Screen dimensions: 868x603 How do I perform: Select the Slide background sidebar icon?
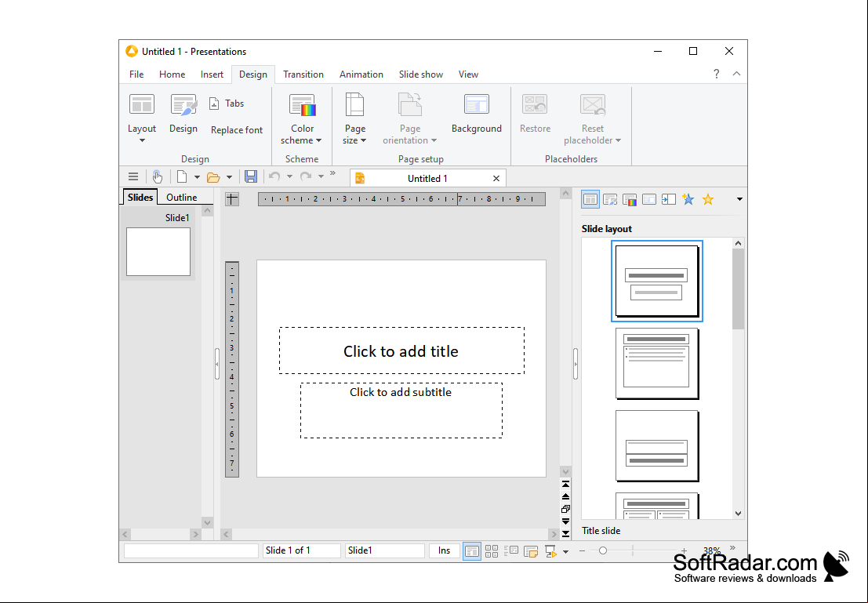click(648, 199)
